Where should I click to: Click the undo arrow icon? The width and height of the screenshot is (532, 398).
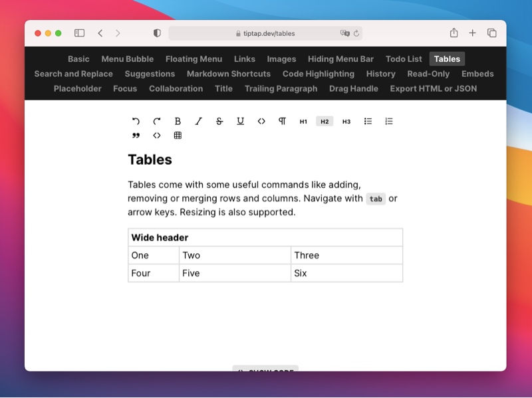pyautogui.click(x=136, y=121)
